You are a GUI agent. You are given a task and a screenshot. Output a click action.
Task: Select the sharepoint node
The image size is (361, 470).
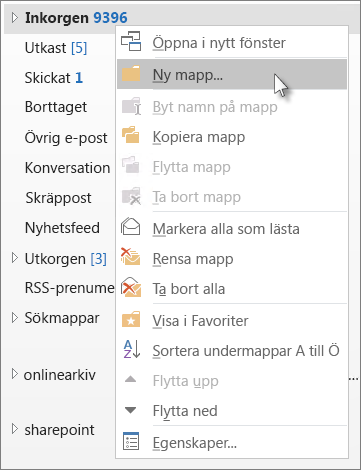[x=59, y=430]
